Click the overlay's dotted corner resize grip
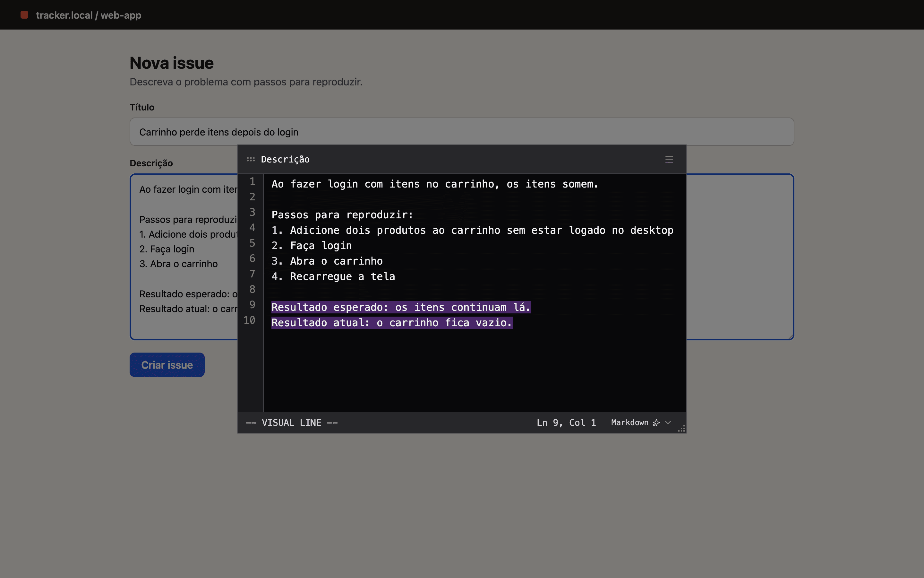The width and height of the screenshot is (924, 578). point(681,429)
